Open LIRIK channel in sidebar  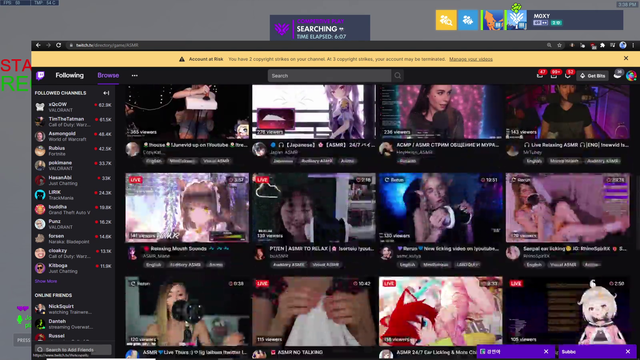(73, 195)
